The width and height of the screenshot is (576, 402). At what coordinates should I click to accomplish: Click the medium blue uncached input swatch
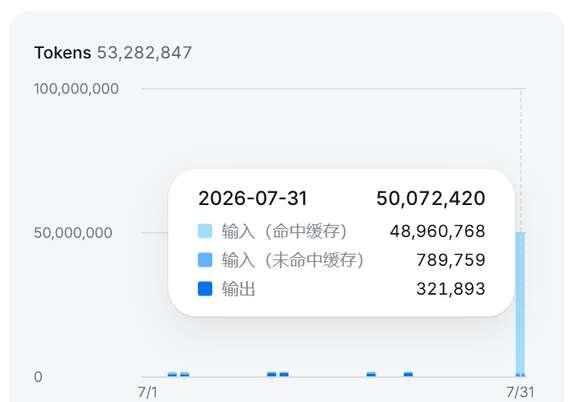pos(205,260)
